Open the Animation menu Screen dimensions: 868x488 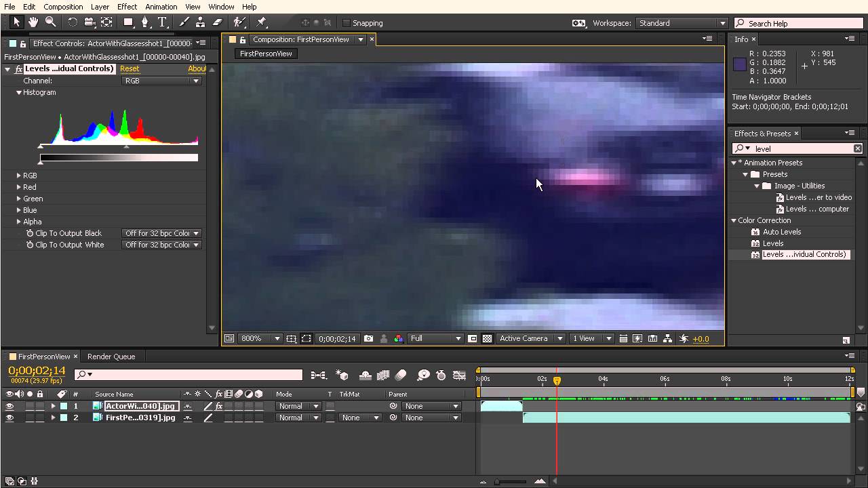point(161,7)
